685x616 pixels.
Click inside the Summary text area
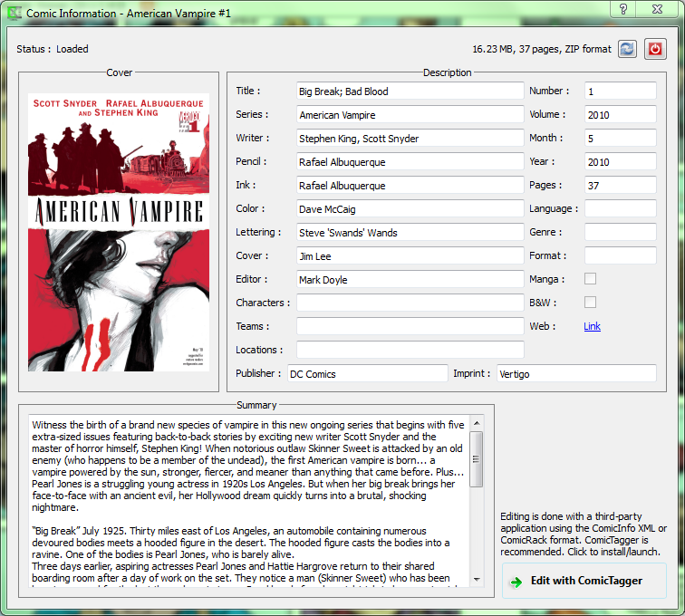(249, 501)
